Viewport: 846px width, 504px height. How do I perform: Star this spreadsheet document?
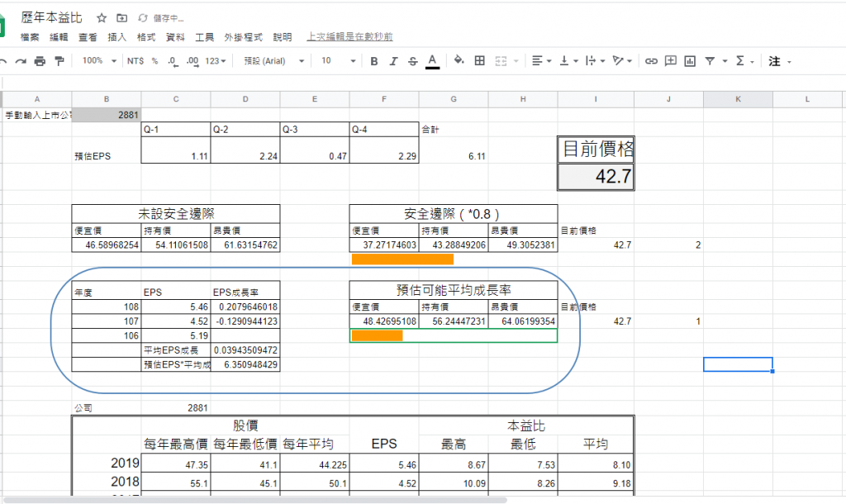click(101, 17)
